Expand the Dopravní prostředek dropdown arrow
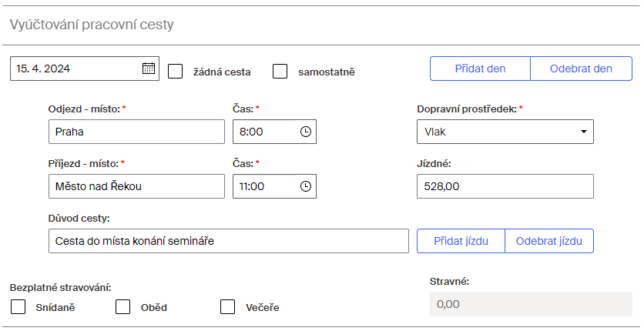 584,132
